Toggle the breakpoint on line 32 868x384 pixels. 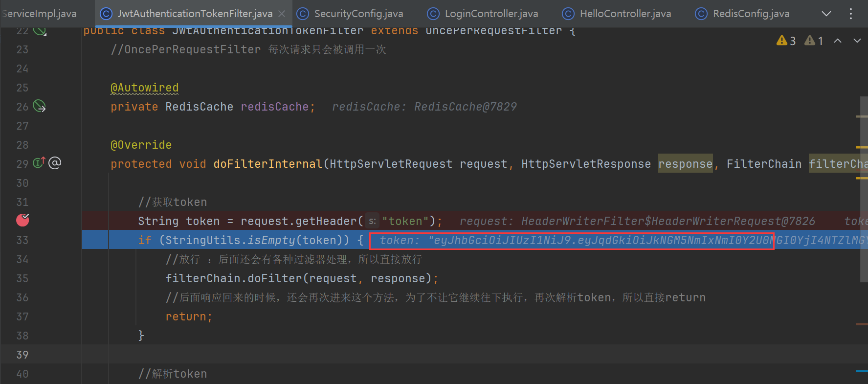click(x=22, y=220)
